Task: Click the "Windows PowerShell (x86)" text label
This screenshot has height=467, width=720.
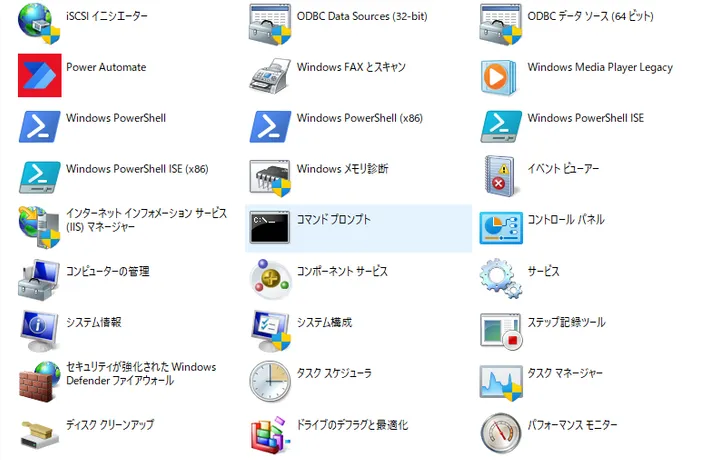Action: tap(360, 118)
